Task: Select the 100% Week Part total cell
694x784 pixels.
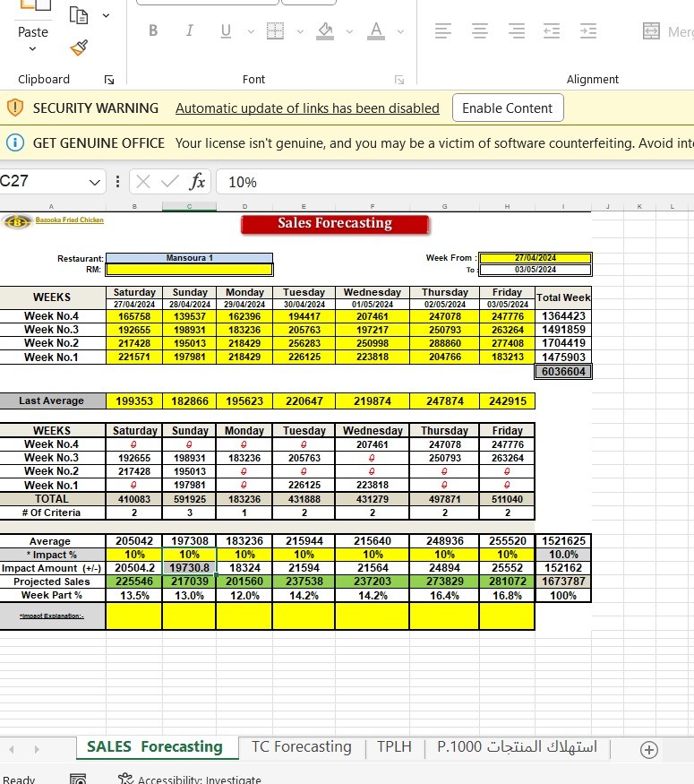Action: (563, 596)
